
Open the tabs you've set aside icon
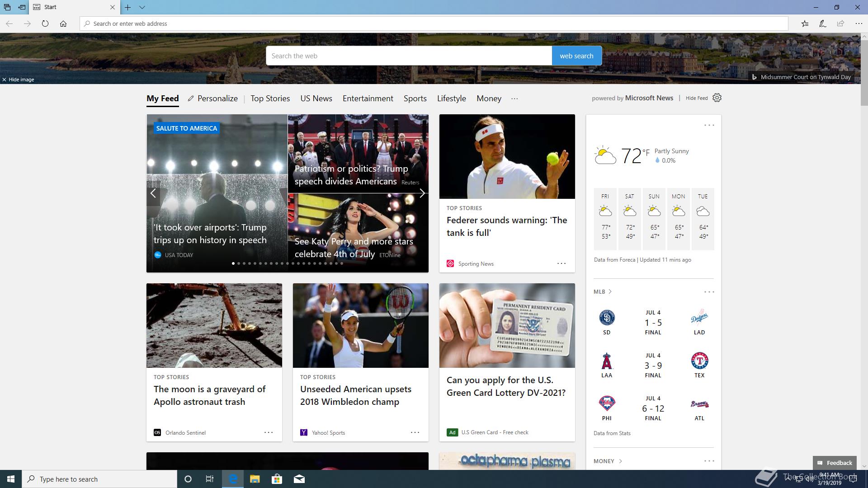tap(7, 7)
